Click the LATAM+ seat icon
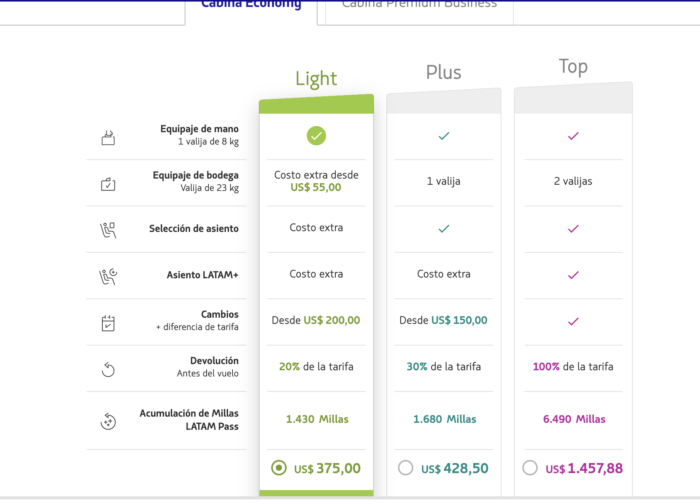Screen dimensions: 700x504 click(x=109, y=275)
